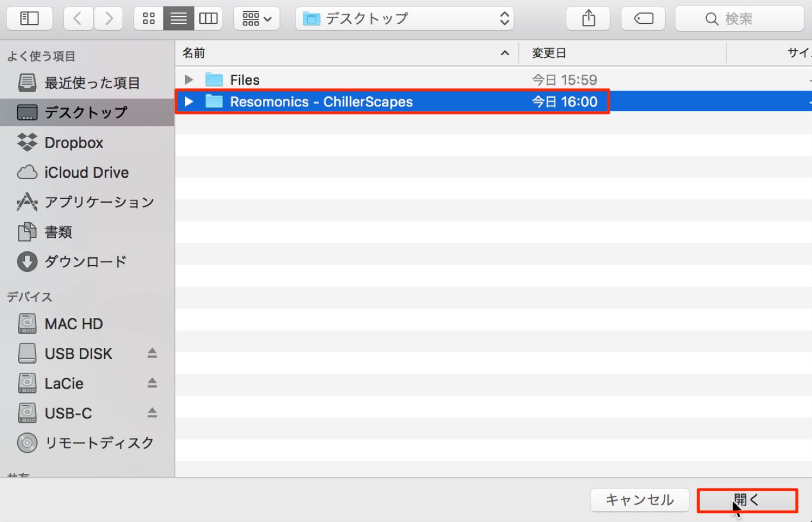Select the Files folder name
The width and height of the screenshot is (812, 522).
point(245,80)
